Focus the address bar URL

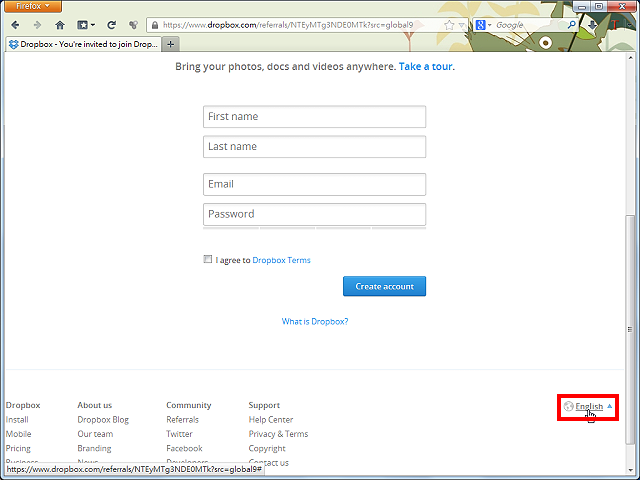pos(288,25)
